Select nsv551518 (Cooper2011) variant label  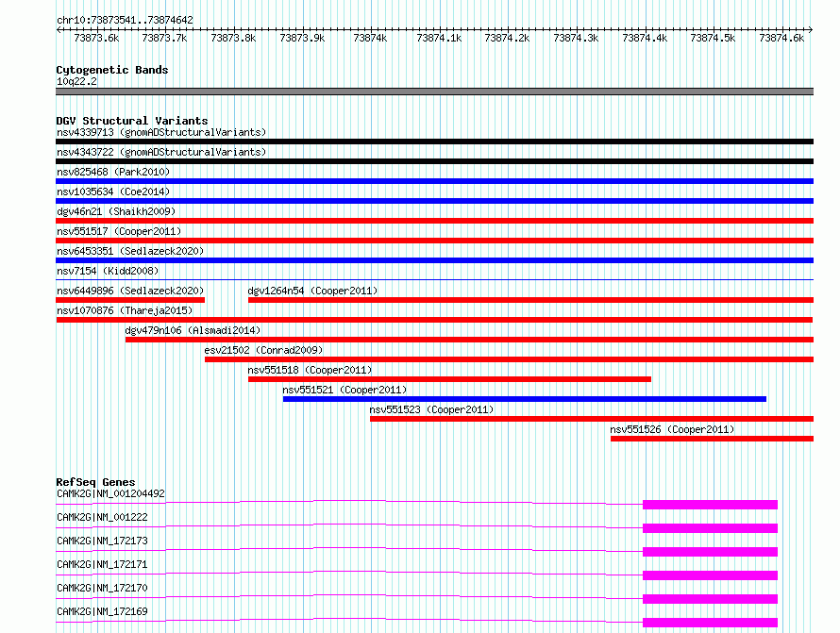pyautogui.click(x=310, y=370)
